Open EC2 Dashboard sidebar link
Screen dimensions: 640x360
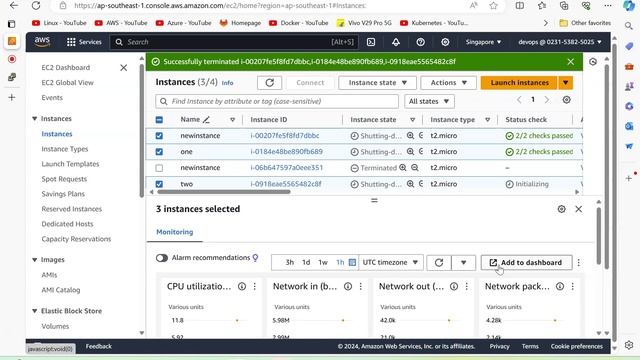coord(65,68)
